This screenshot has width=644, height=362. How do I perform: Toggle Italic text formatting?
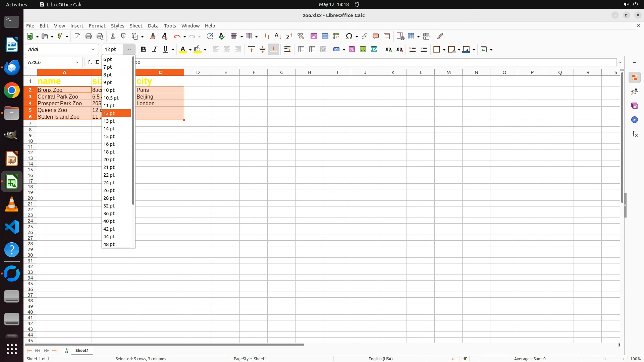coord(155,50)
